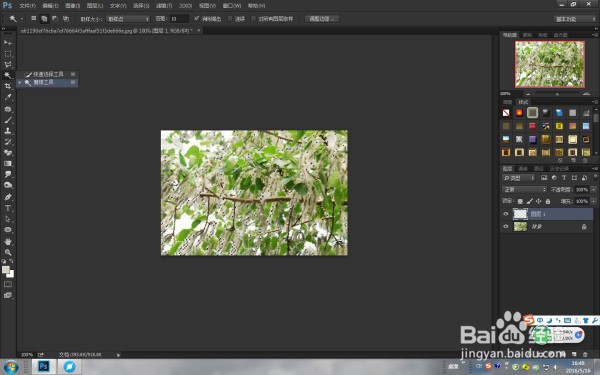Choose Magic Wand tool (魔棒工具) from flyout
The width and height of the screenshot is (600, 375).
click(48, 83)
